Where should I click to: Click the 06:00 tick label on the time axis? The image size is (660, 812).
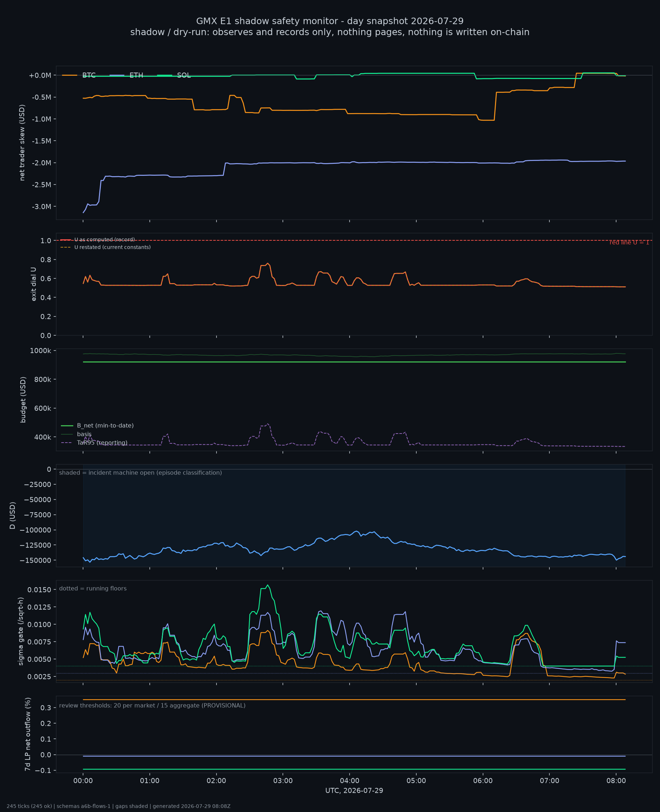pyautogui.click(x=483, y=781)
